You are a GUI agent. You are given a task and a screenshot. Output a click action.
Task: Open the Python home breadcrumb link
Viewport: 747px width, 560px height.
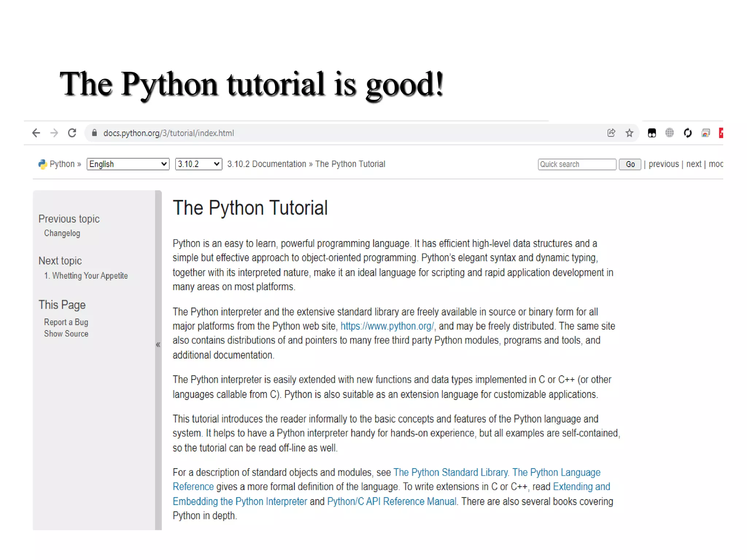click(x=62, y=164)
